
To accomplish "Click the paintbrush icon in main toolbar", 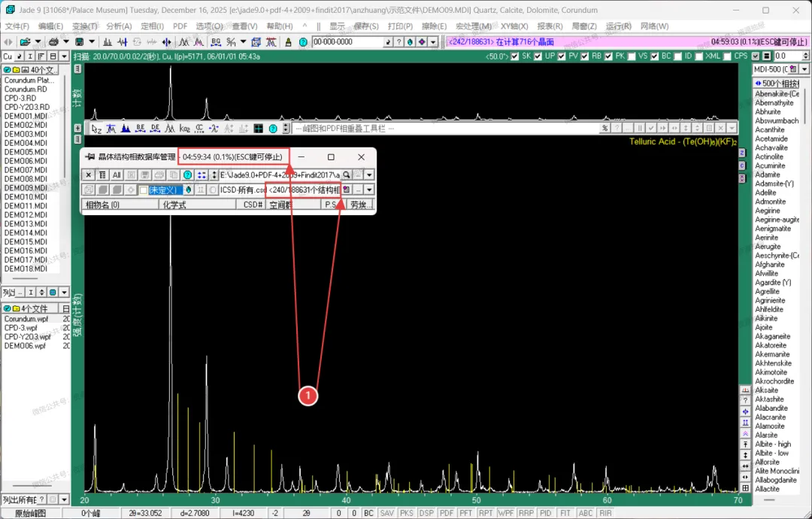I will 288,42.
